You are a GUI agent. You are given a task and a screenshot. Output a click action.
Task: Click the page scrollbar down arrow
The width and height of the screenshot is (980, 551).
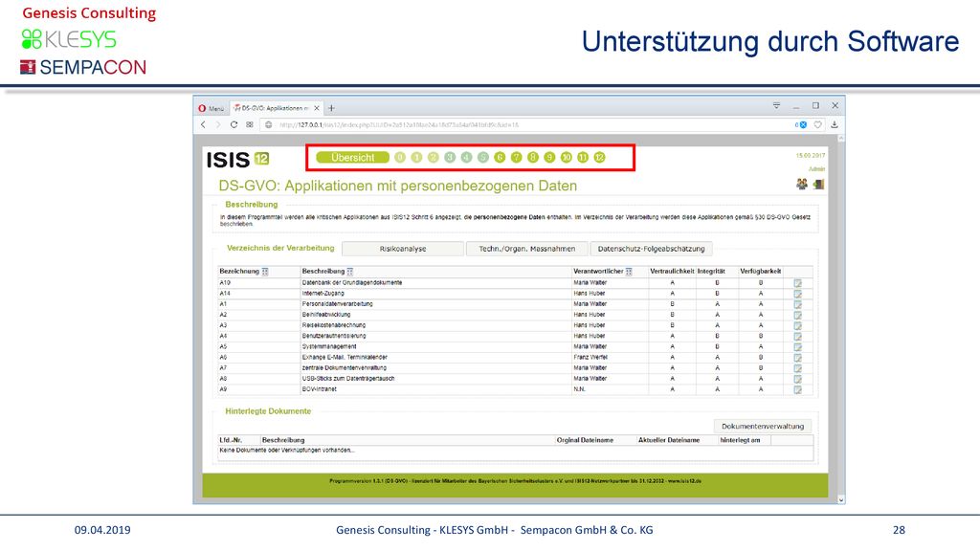point(840,499)
